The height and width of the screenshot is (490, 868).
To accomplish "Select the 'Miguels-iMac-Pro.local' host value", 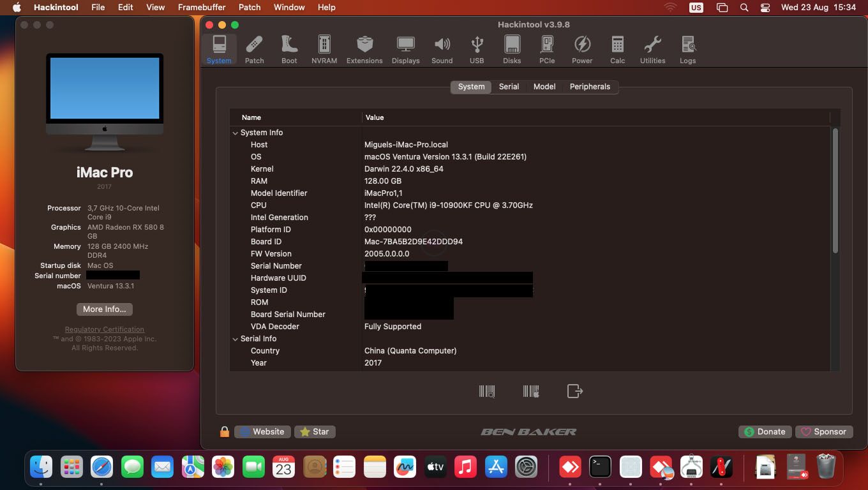I will [406, 145].
